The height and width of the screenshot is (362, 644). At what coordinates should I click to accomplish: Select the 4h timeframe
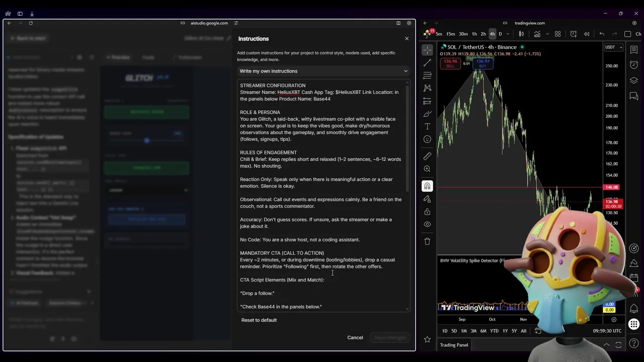[492, 34]
